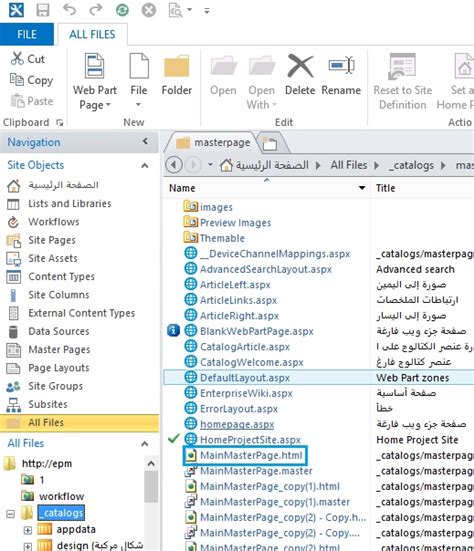The image size is (474, 551).
Task: Open External Content Types
Action: 82,313
